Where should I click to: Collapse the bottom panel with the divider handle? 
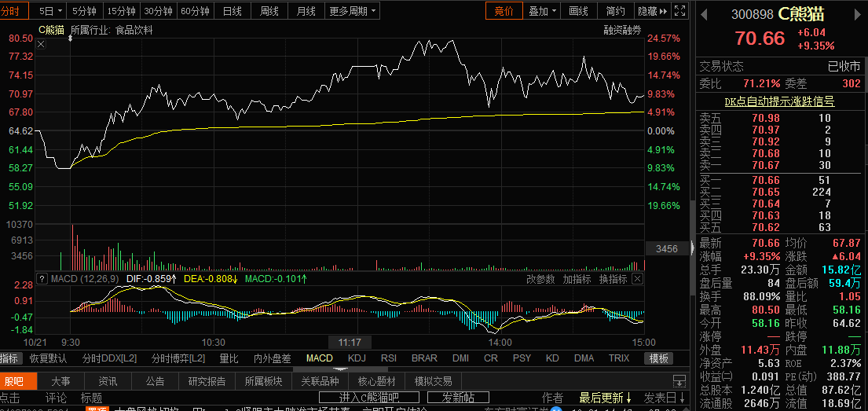[340, 369]
